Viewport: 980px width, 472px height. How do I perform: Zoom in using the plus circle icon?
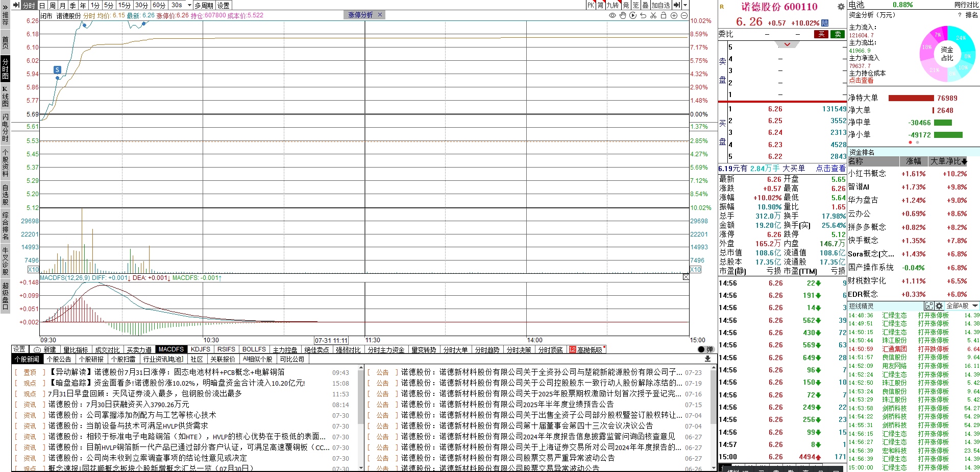674,15
